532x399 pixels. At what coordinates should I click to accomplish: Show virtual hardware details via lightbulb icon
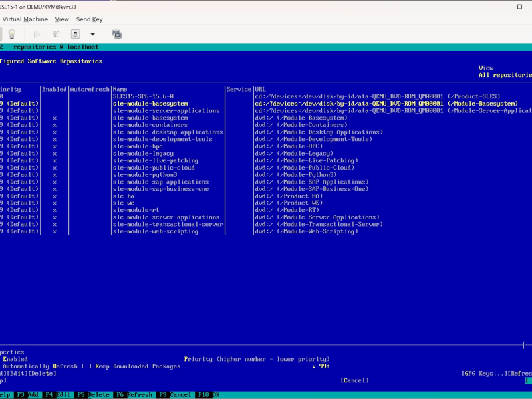click(12, 35)
